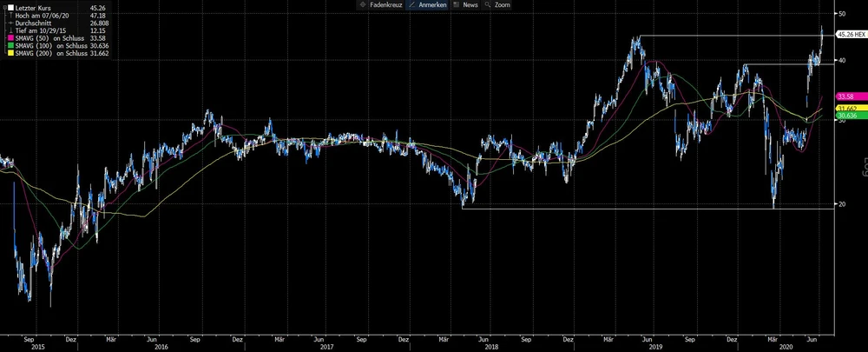Click the Durchschnitt average line icon
The width and height of the screenshot is (868, 352).
10,23
